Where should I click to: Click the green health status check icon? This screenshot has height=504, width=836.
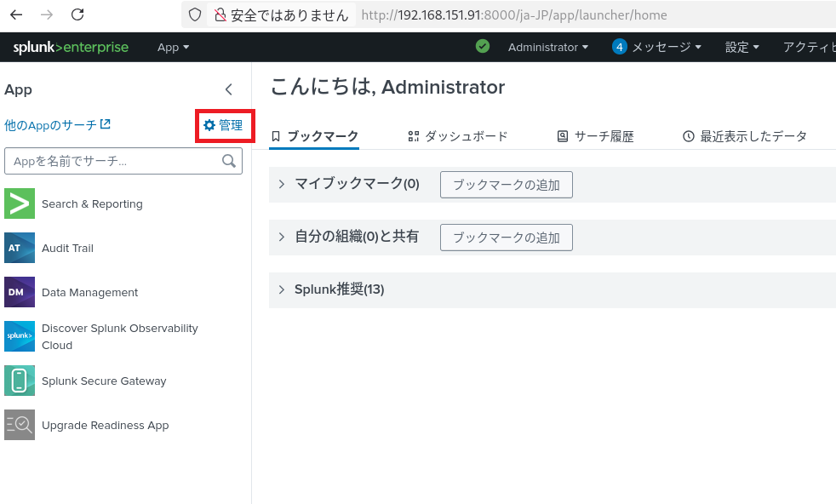pyautogui.click(x=483, y=47)
